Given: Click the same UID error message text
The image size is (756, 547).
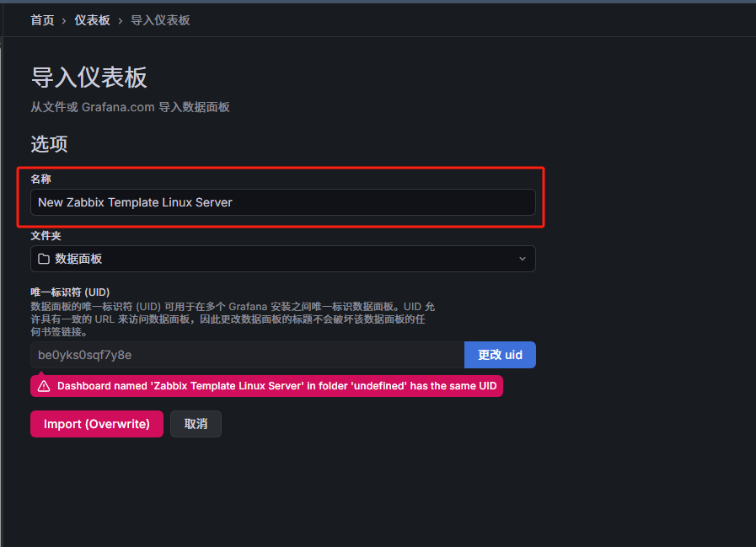Looking at the screenshot, I should tap(276, 386).
